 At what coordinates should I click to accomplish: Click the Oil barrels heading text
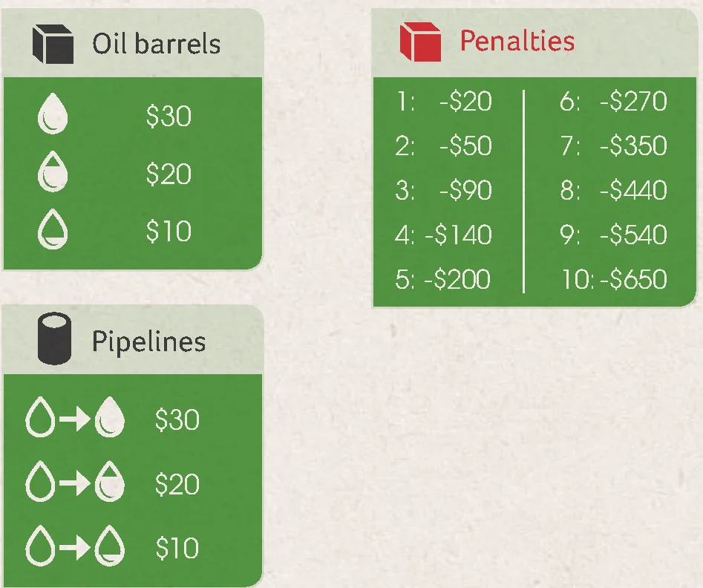click(157, 44)
